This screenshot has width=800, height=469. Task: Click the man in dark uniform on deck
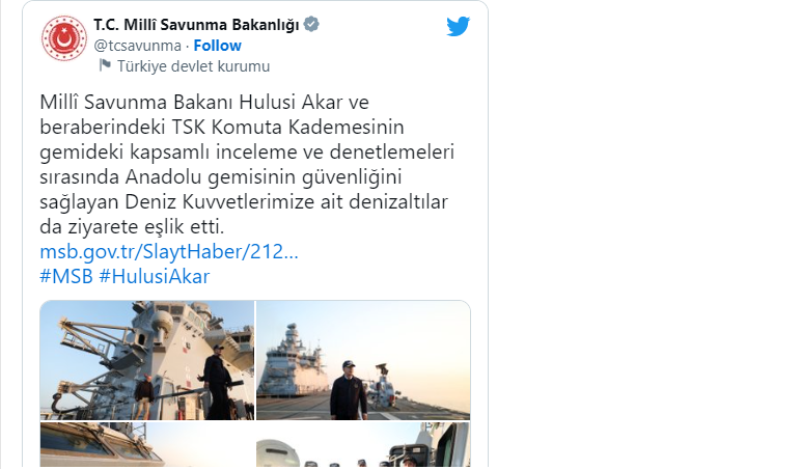[x=348, y=390]
